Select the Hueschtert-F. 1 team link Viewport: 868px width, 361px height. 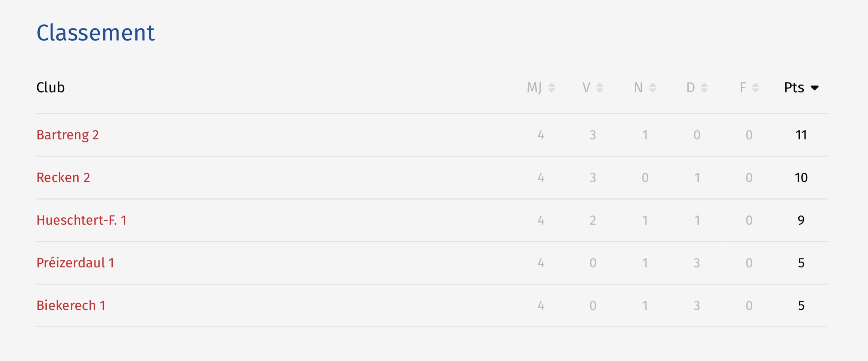[82, 220]
